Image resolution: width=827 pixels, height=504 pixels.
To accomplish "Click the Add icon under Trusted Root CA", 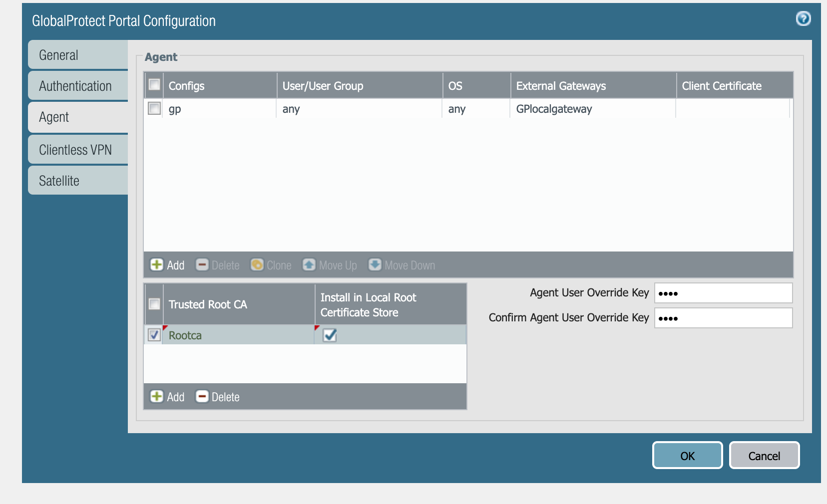I will pyautogui.click(x=157, y=397).
